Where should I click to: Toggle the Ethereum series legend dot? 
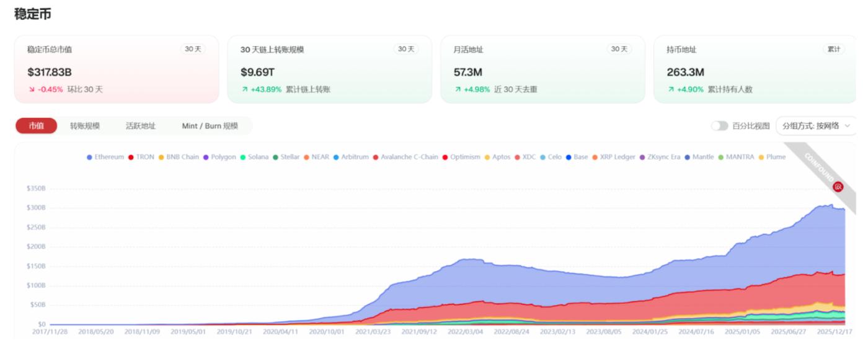coord(91,158)
